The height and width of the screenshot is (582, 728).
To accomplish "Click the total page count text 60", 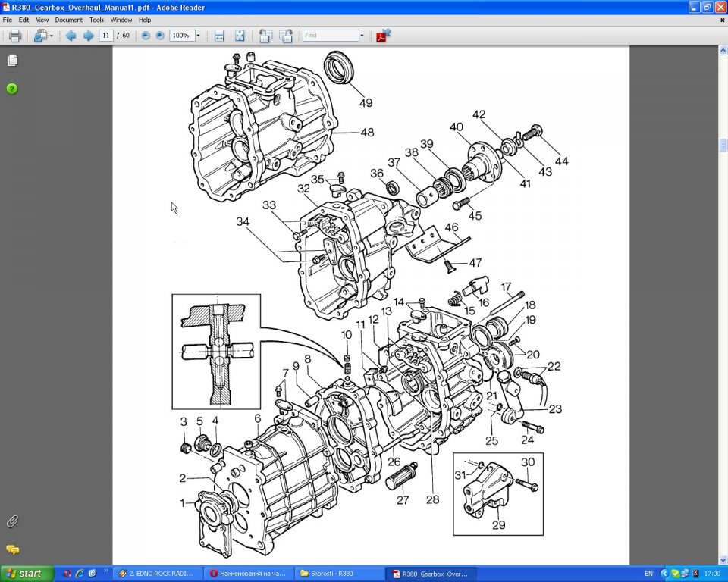I will coord(126,36).
